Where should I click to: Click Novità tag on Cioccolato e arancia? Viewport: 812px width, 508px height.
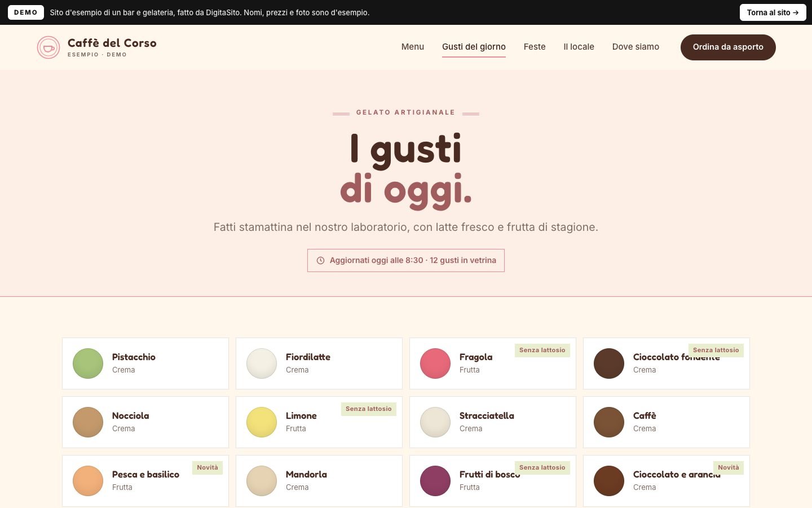729,468
